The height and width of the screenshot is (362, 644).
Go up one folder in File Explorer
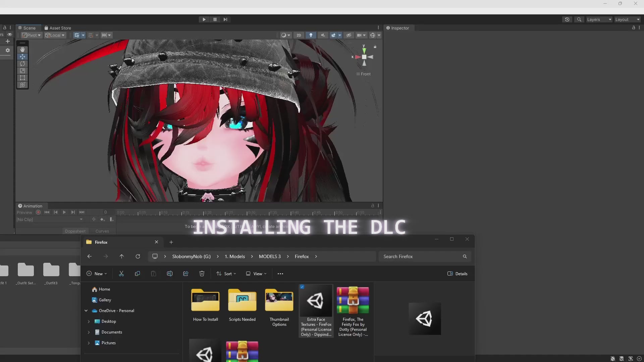tap(122, 256)
